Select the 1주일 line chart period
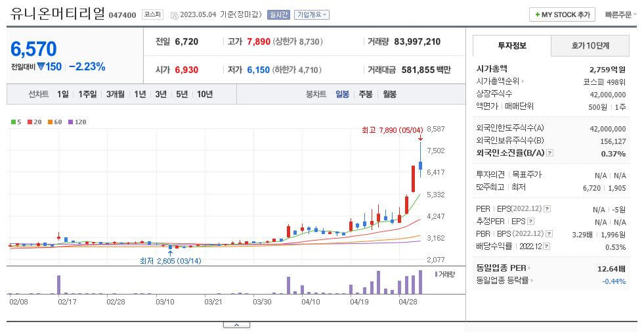This screenshot has height=332, width=644. 87,94
